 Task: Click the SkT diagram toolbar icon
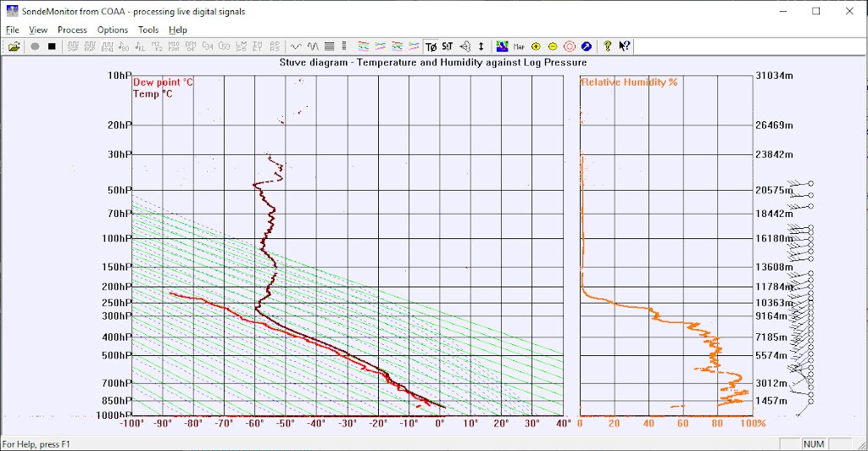[x=447, y=47]
